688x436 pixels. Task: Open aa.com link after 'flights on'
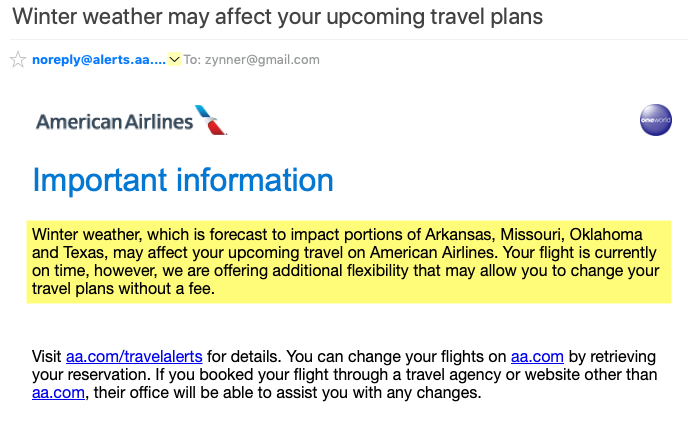point(537,357)
